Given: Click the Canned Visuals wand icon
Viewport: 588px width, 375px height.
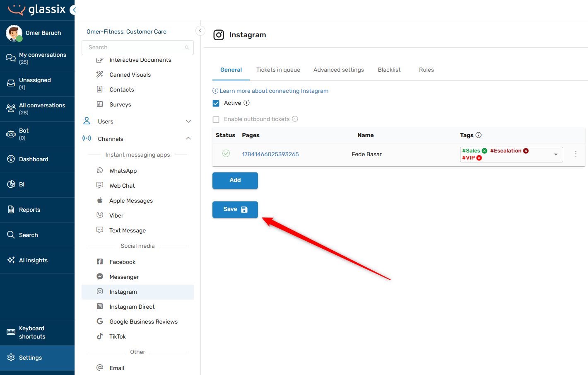Looking at the screenshot, I should coord(100,74).
